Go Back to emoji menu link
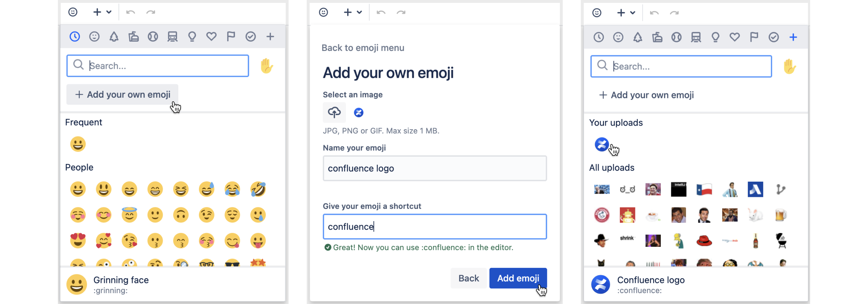The width and height of the screenshot is (868, 304). (x=363, y=48)
